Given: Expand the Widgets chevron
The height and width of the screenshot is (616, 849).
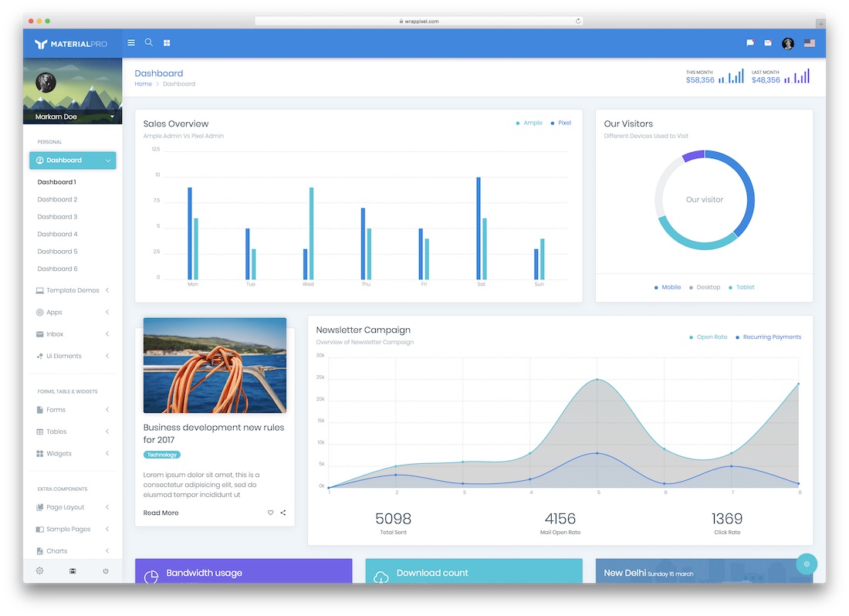Looking at the screenshot, I should (107, 453).
